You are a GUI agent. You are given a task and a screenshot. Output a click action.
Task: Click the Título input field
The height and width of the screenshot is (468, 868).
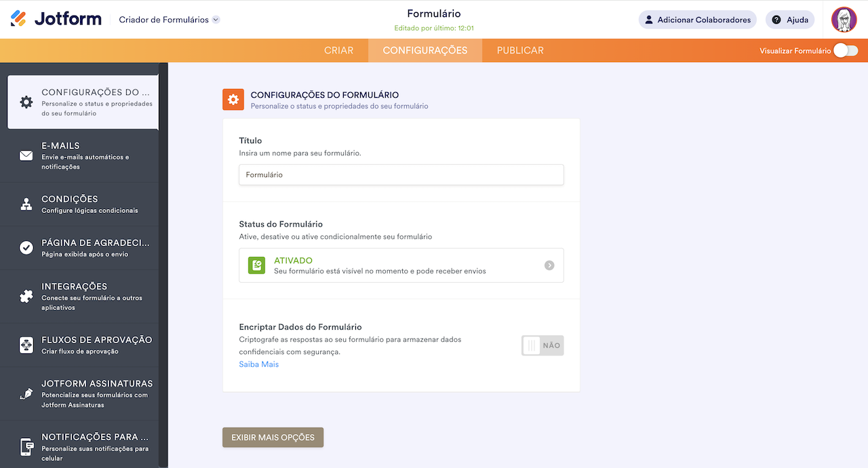[401, 175]
